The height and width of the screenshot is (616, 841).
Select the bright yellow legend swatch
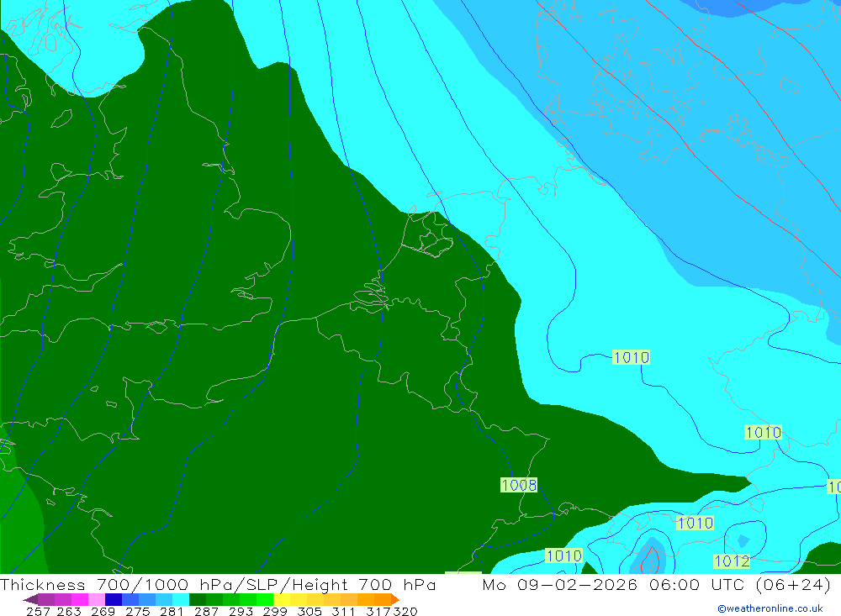tap(282, 599)
